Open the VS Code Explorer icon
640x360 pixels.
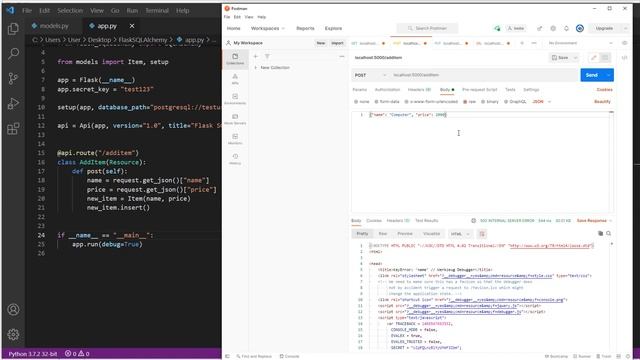[13, 29]
